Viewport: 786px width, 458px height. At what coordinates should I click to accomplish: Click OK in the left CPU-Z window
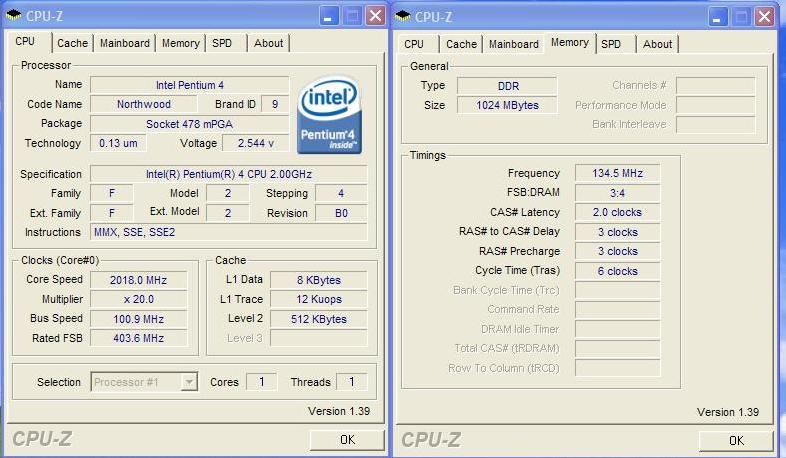[347, 440]
